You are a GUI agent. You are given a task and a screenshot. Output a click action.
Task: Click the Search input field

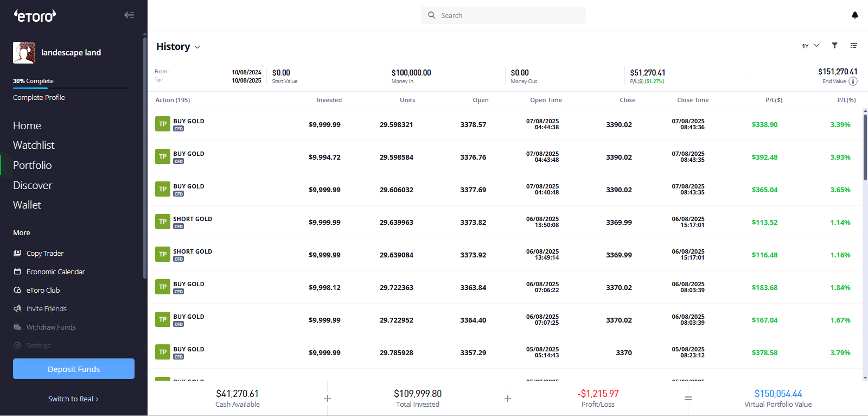point(503,15)
